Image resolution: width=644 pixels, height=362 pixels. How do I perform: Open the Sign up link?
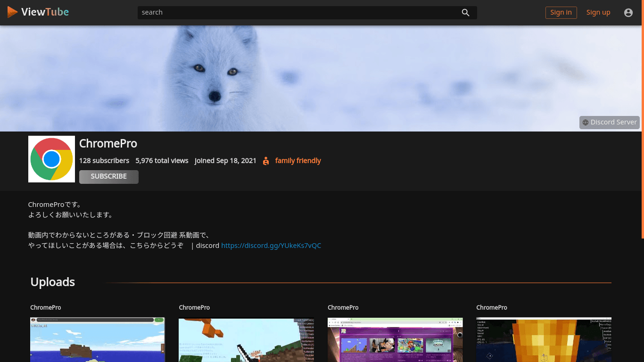(x=598, y=12)
